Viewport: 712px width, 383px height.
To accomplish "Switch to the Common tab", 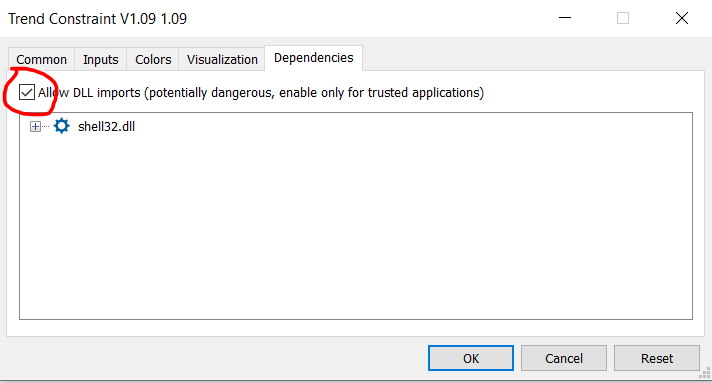I will click(x=41, y=60).
